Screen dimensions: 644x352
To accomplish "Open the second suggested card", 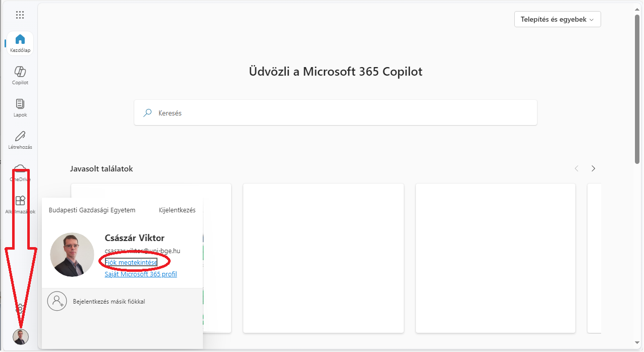I will point(324,258).
